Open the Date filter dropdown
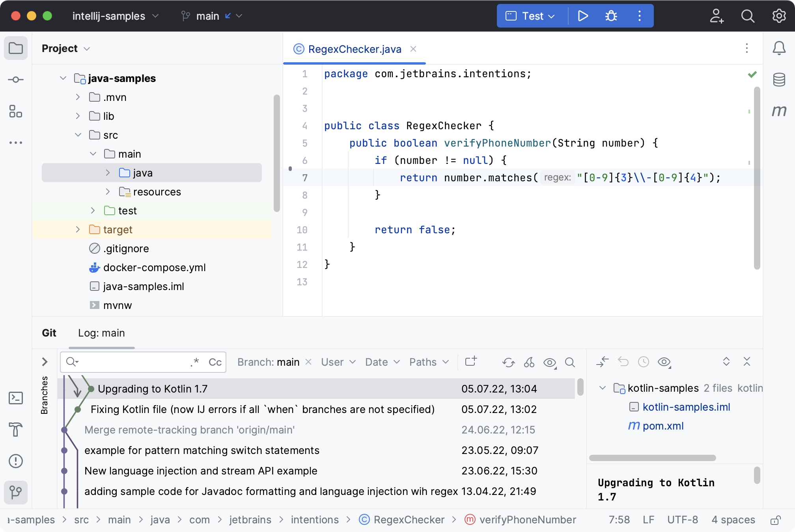The height and width of the screenshot is (532, 795). (x=383, y=362)
